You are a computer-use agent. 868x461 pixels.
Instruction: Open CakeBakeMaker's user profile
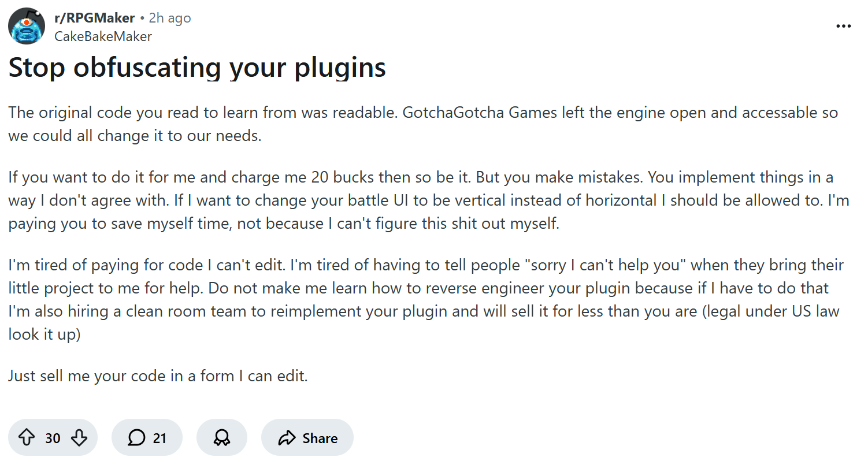pyautogui.click(x=103, y=36)
